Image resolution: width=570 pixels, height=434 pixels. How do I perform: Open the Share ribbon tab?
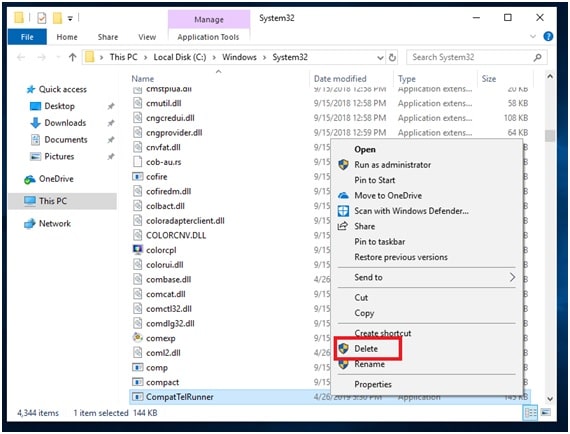[x=108, y=37]
